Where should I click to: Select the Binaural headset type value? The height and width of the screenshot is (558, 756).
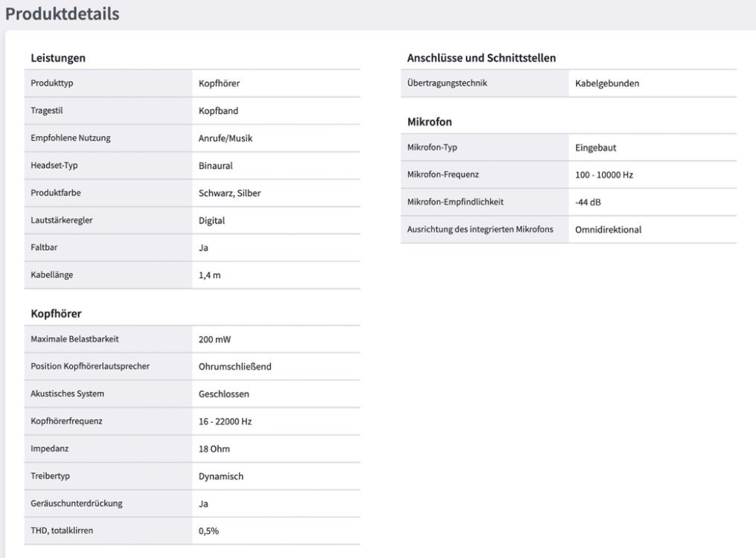(x=216, y=166)
